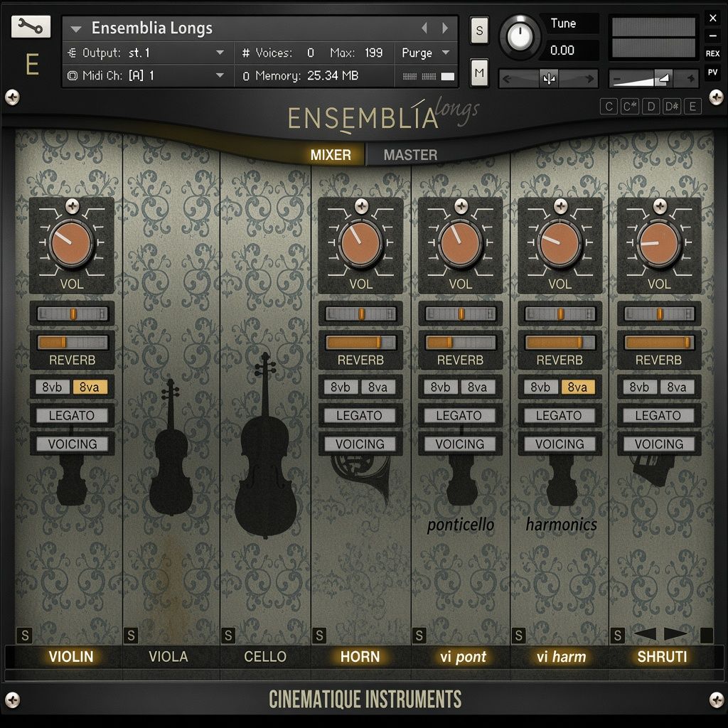The width and height of the screenshot is (728, 728).
Task: Enable HORN 8va octave up
Action: tap(378, 387)
